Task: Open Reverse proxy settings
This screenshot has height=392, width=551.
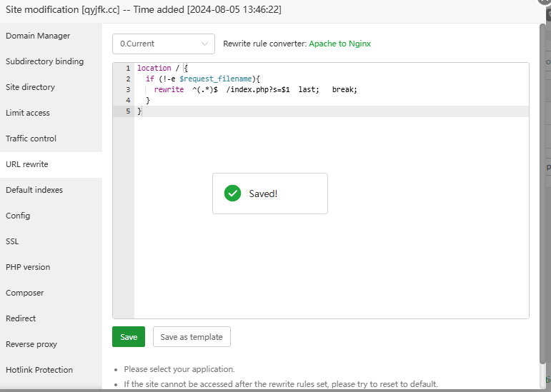Action: [31, 344]
